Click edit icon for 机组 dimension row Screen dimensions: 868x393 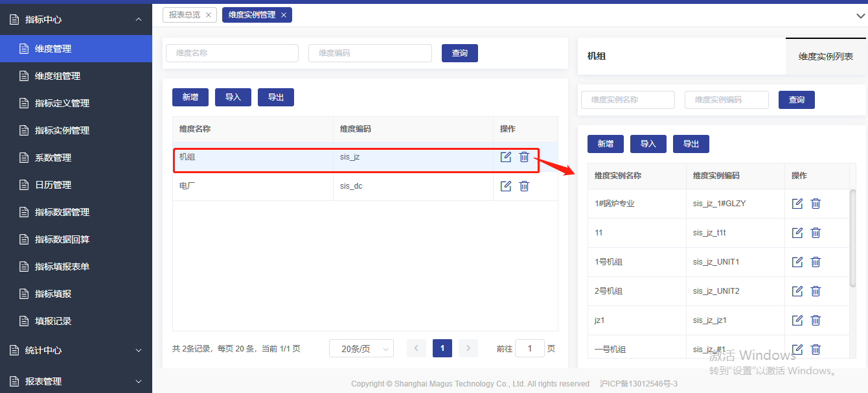coord(506,157)
